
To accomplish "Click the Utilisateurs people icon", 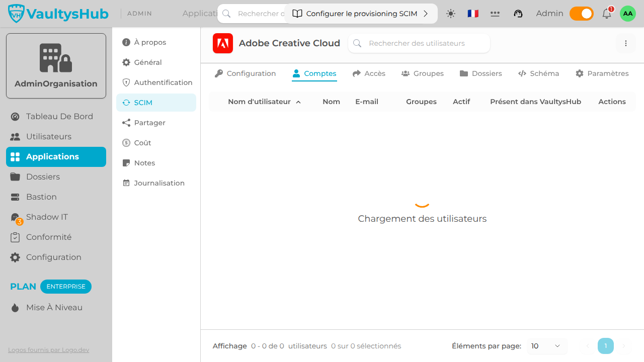I will point(15,137).
